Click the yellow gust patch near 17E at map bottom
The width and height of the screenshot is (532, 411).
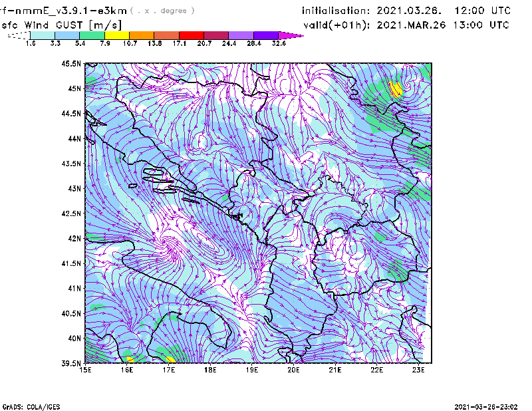coord(170,359)
